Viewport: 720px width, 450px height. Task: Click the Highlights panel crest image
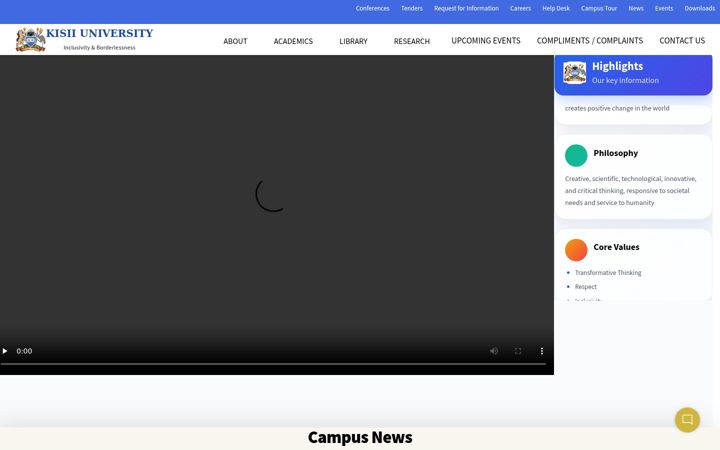click(x=575, y=73)
